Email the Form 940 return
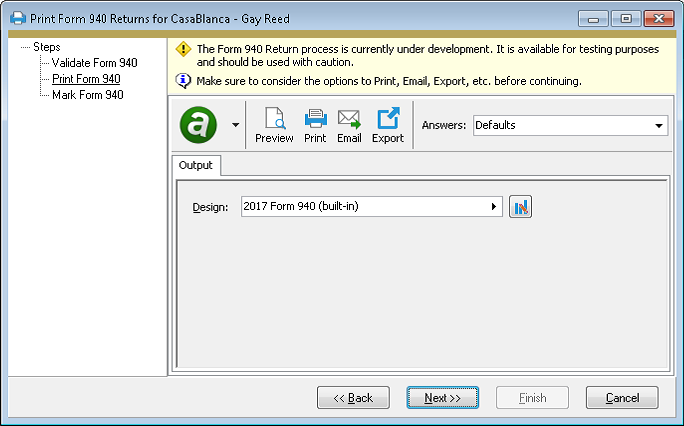The image size is (684, 426). coord(349,126)
